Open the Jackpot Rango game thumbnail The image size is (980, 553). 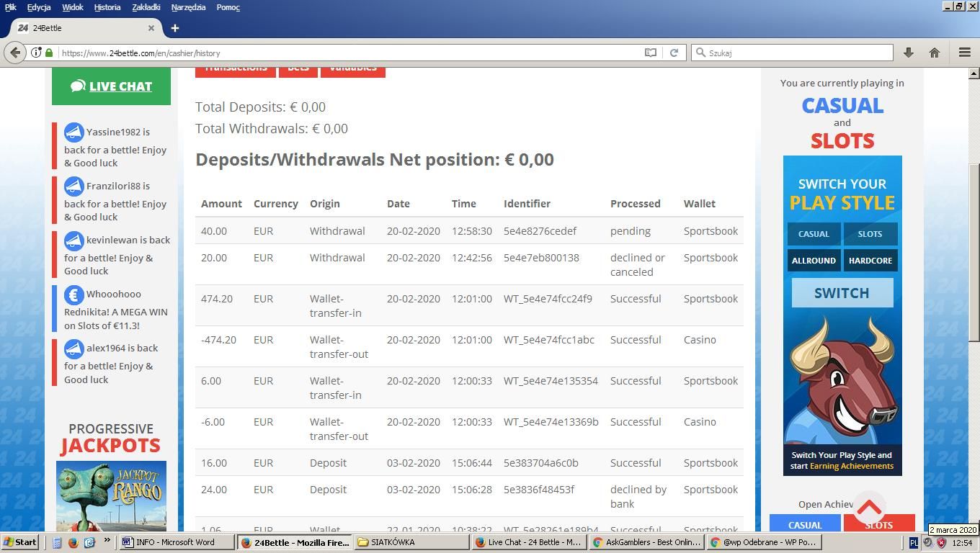(111, 496)
